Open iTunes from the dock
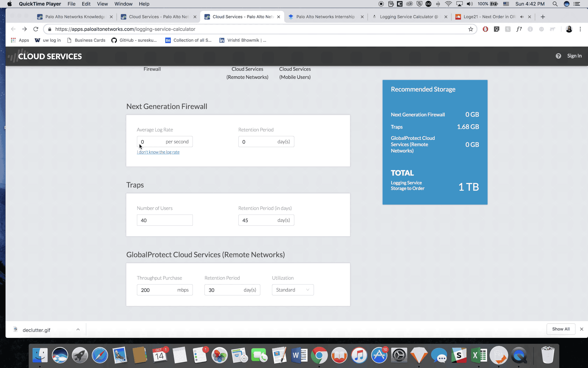This screenshot has height=368, width=588. [359, 355]
